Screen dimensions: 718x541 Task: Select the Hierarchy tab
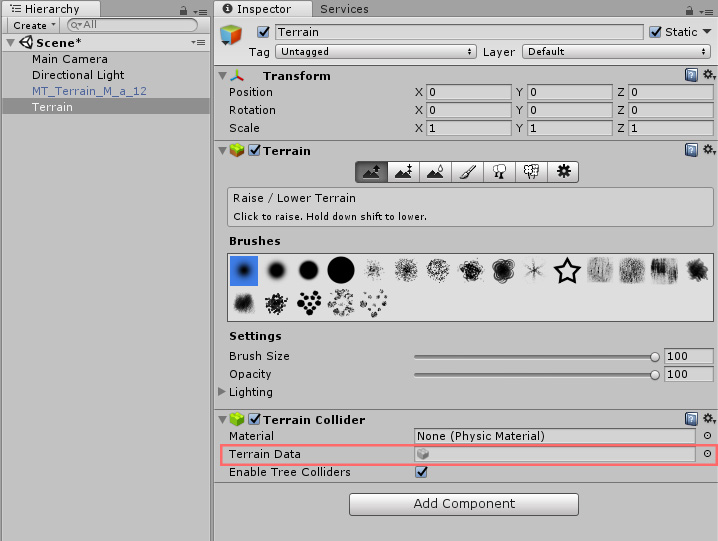(x=51, y=9)
